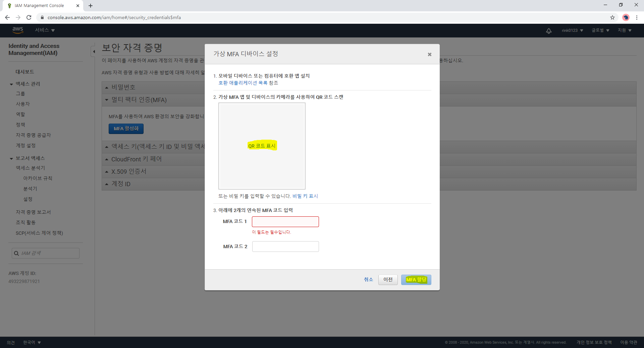Click the 이전 button
This screenshot has width=644, height=348.
tap(388, 280)
